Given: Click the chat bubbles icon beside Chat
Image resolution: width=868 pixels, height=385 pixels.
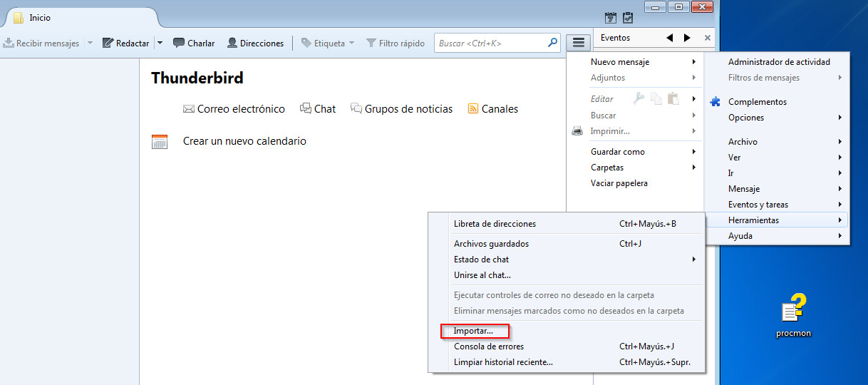Looking at the screenshot, I should coord(306,108).
